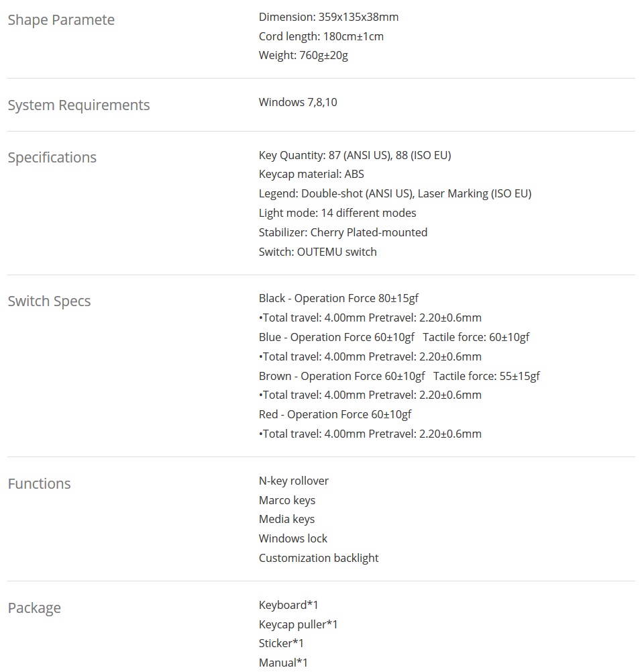Click the Keycap puller*1 package item

298,625
